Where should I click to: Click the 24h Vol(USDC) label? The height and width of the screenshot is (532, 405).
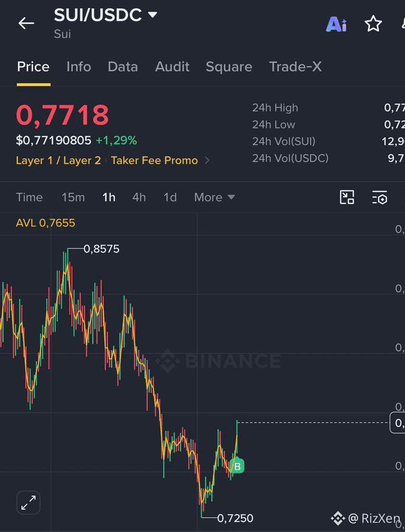(x=290, y=158)
